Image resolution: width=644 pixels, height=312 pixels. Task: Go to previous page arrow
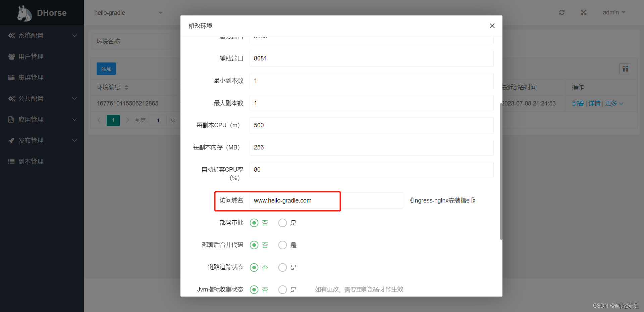(99, 120)
